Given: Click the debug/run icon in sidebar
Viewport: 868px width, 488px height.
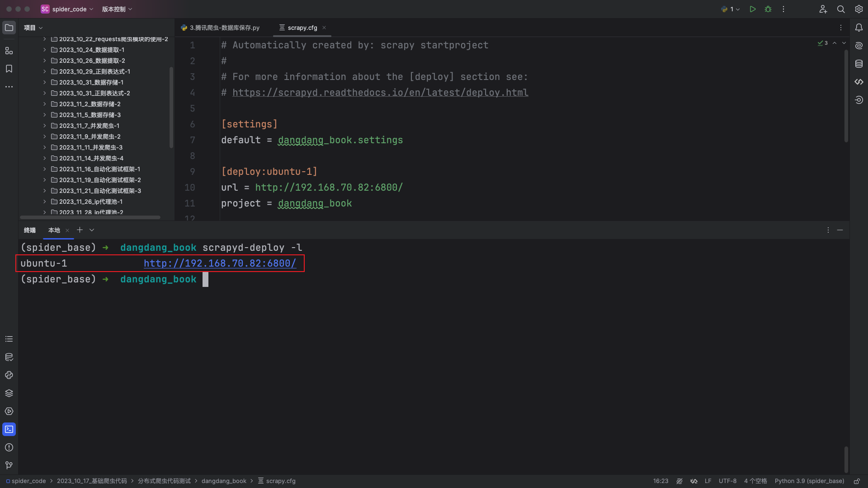Looking at the screenshot, I should [9, 411].
